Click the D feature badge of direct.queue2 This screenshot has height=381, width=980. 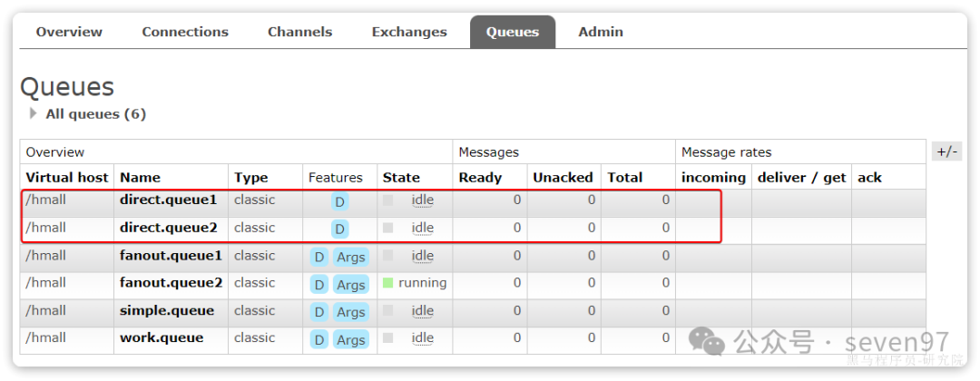coord(340,230)
